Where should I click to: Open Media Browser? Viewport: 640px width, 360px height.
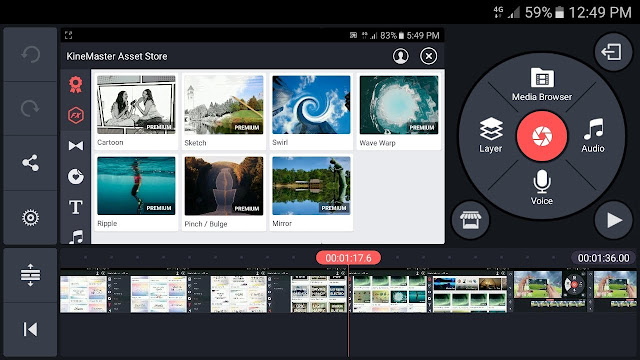[542, 84]
